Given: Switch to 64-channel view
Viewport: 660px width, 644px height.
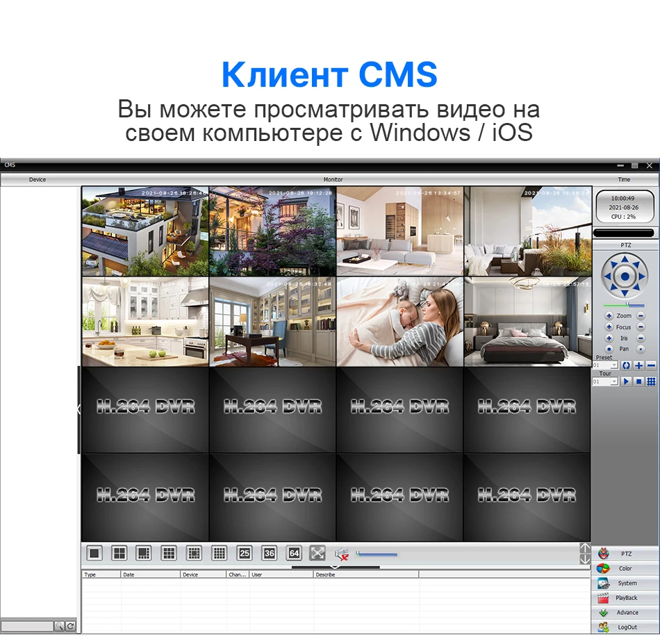Looking at the screenshot, I should 294,553.
